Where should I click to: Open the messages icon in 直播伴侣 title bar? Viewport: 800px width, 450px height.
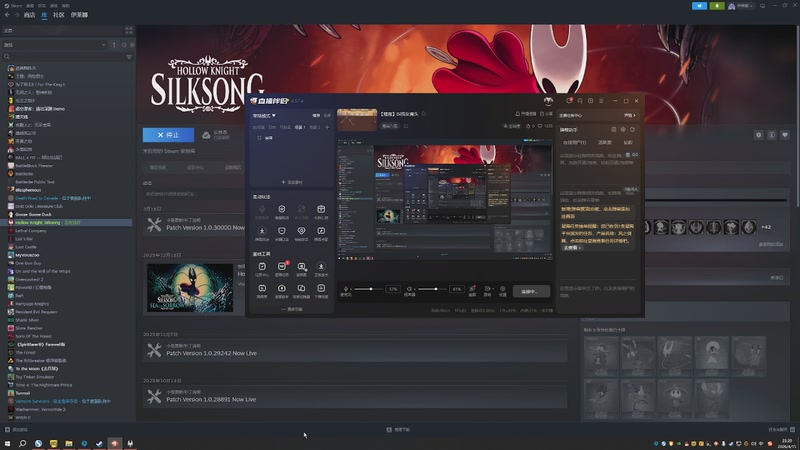pos(569,101)
